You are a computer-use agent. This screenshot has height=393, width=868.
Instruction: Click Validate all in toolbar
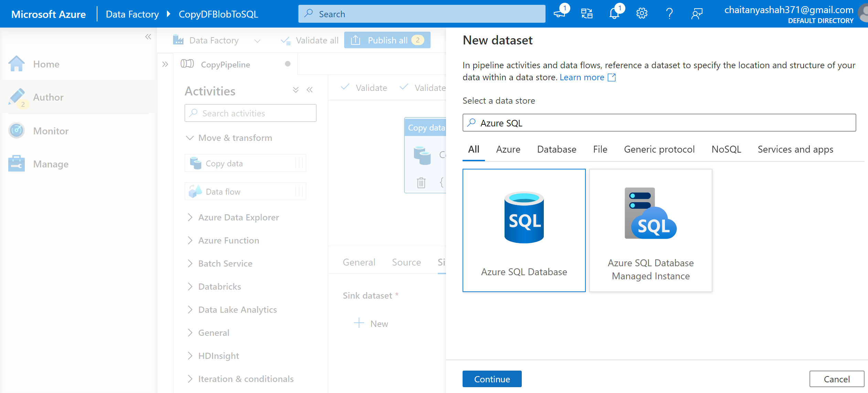coord(309,40)
